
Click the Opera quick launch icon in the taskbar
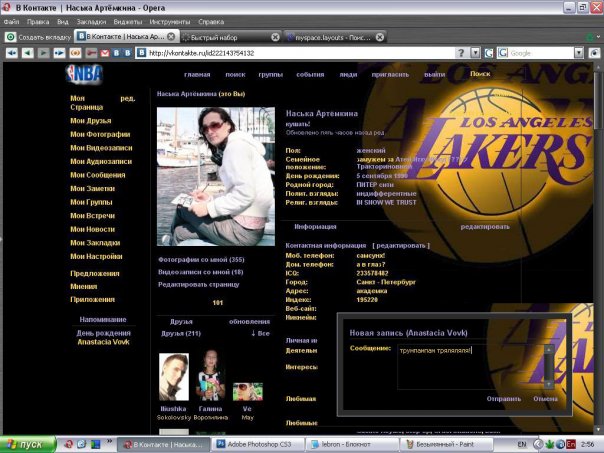(69, 444)
